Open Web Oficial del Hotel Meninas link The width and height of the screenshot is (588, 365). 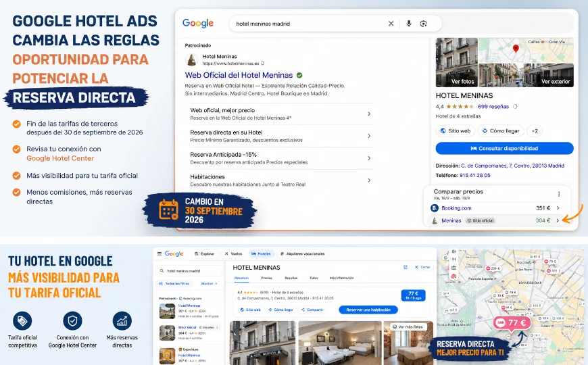[x=239, y=75]
